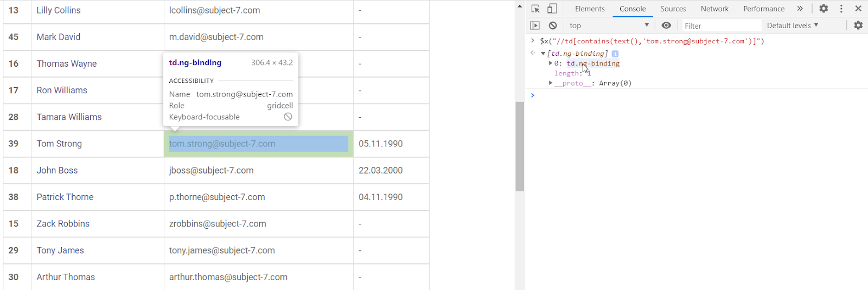
Task: Toggle the device toolbar icon
Action: (552, 9)
